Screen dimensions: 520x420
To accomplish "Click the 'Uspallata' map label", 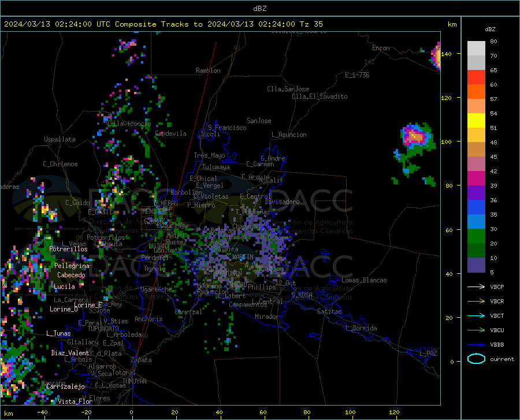I will click(x=60, y=139).
